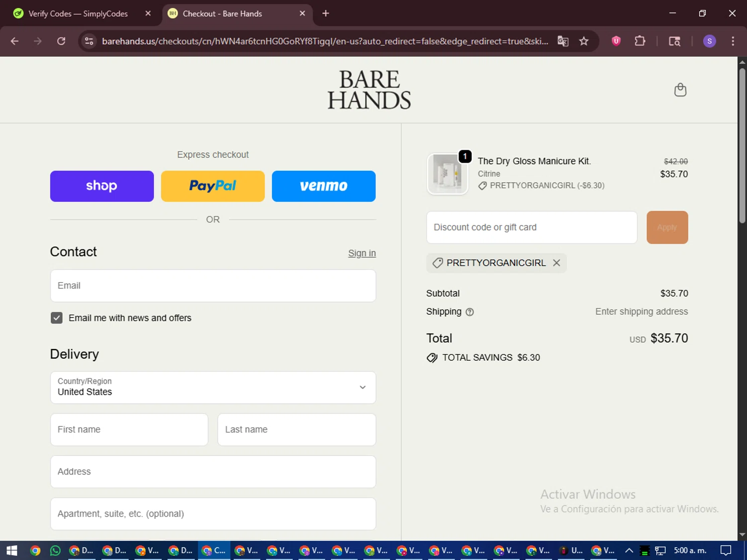The image size is (747, 560).
Task: Click the Total price $35.70
Action: click(x=669, y=338)
